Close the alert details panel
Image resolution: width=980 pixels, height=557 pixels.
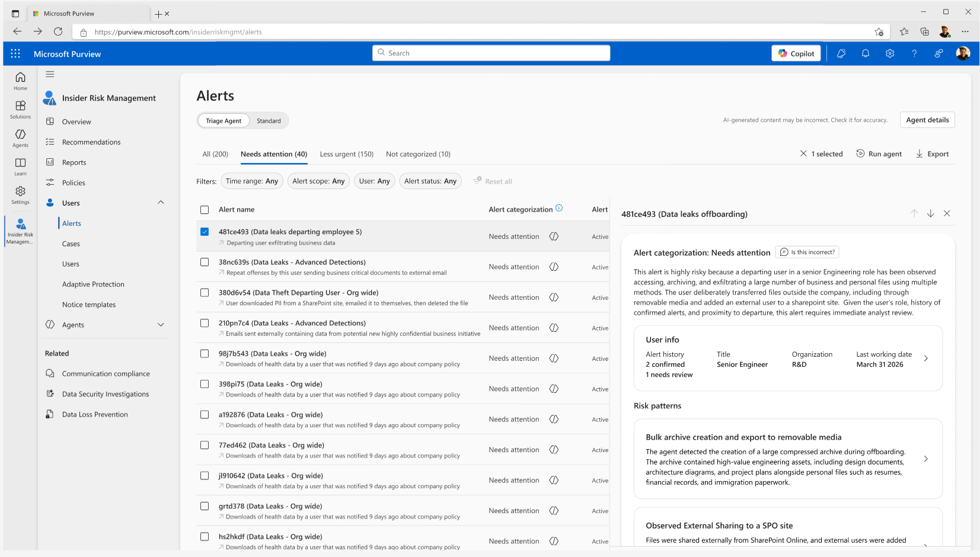947,213
